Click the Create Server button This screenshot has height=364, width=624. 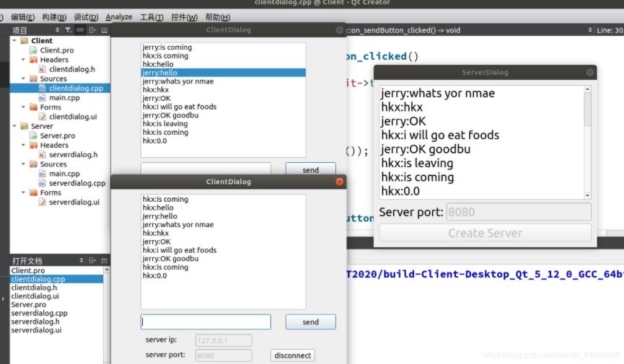coord(485,233)
